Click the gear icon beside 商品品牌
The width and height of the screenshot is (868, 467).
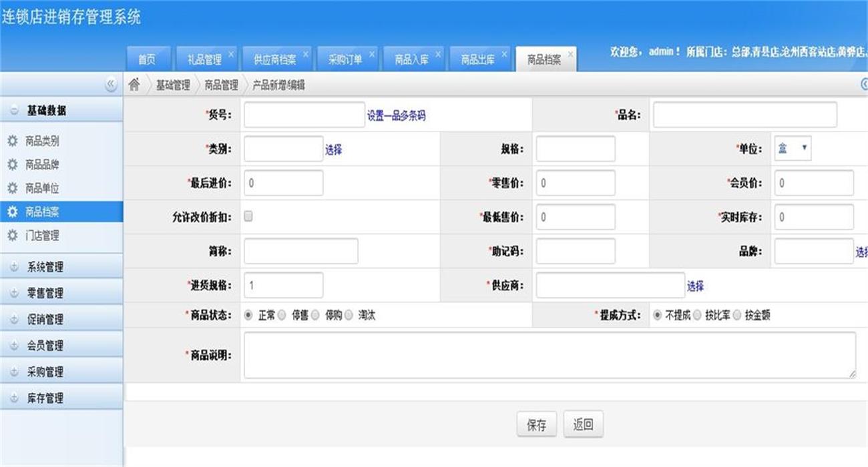click(12, 165)
